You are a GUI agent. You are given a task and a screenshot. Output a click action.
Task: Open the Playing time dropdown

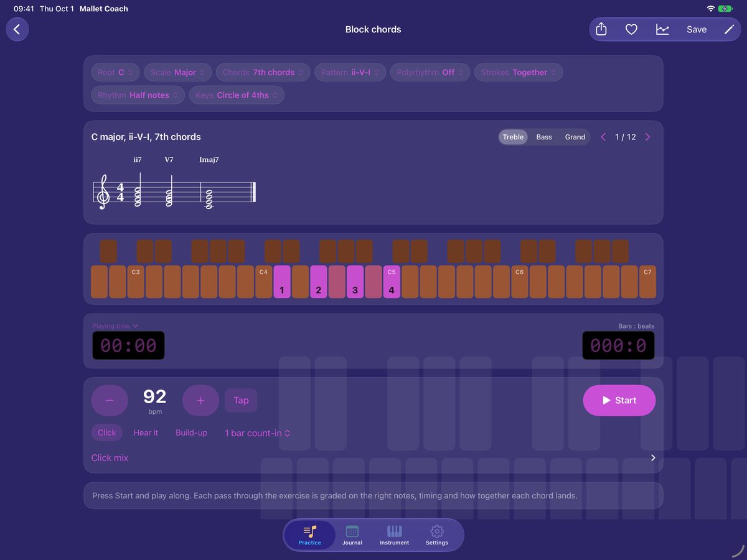(x=115, y=326)
